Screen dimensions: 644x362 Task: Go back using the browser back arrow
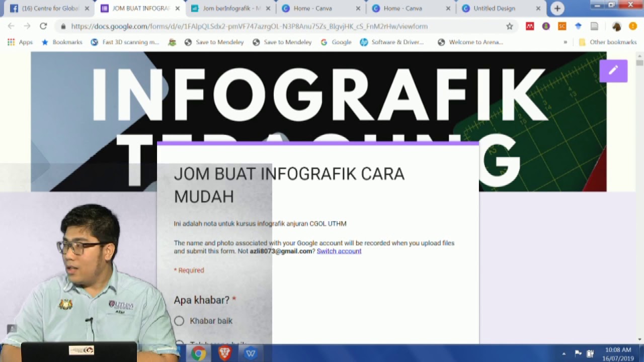coord(11,26)
